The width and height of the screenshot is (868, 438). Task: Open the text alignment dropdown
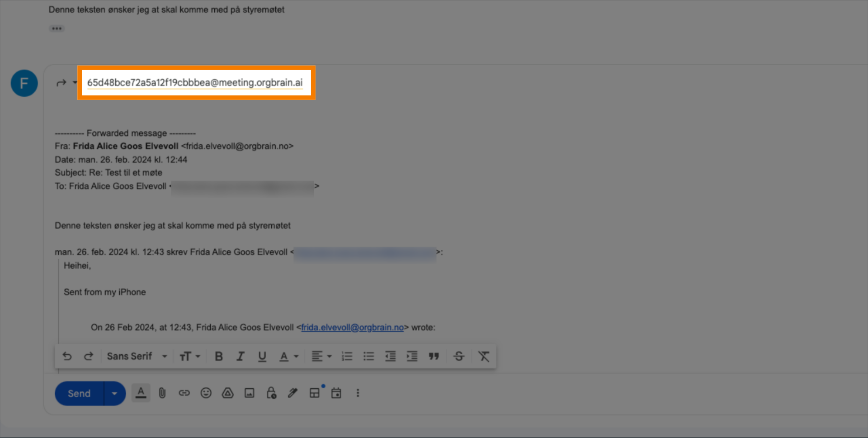coord(321,357)
